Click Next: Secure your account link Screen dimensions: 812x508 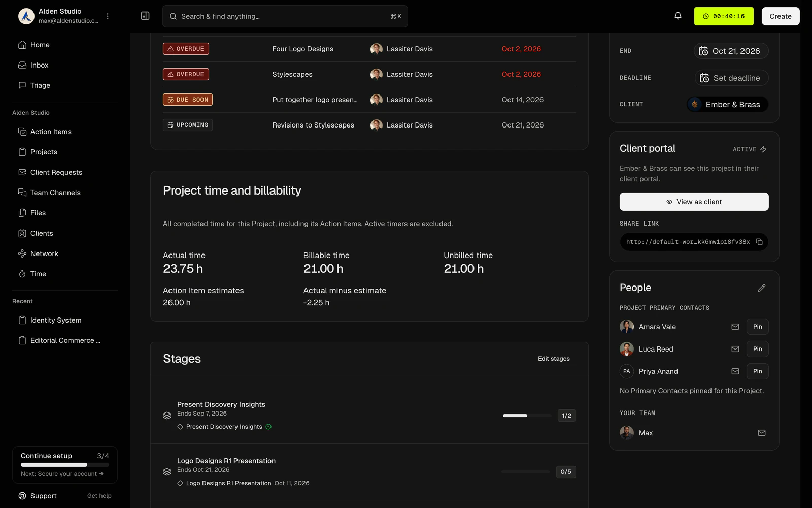click(62, 474)
